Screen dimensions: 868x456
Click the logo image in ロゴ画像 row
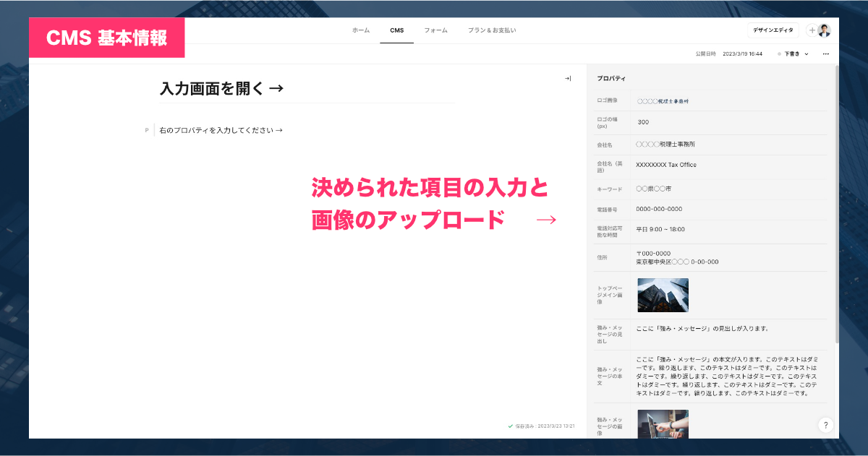pyautogui.click(x=663, y=101)
